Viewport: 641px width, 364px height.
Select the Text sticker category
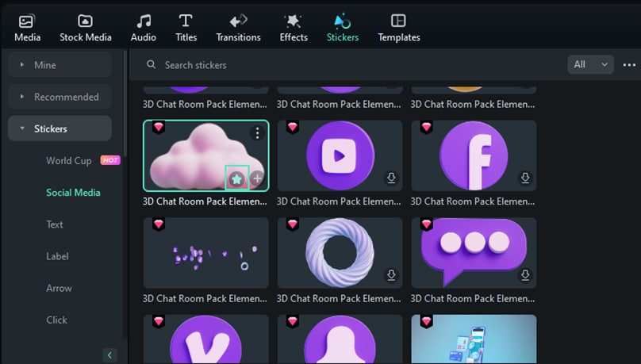click(x=55, y=224)
